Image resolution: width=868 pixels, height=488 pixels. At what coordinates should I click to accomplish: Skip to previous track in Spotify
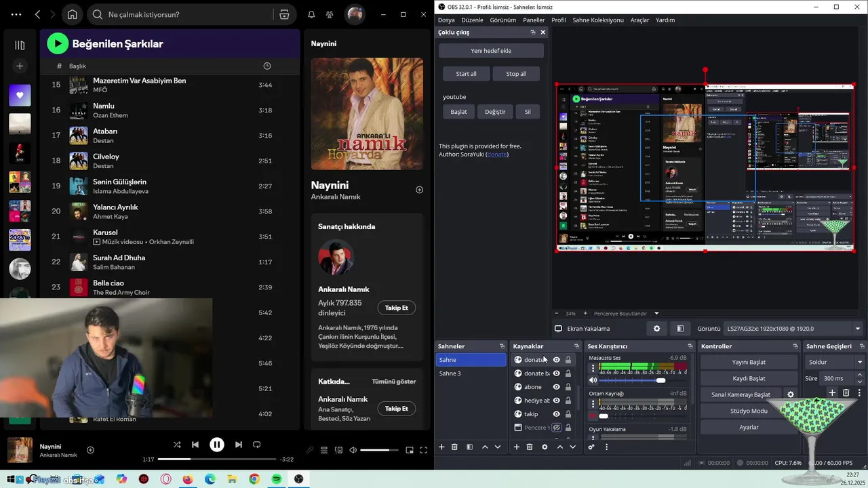pos(195,445)
